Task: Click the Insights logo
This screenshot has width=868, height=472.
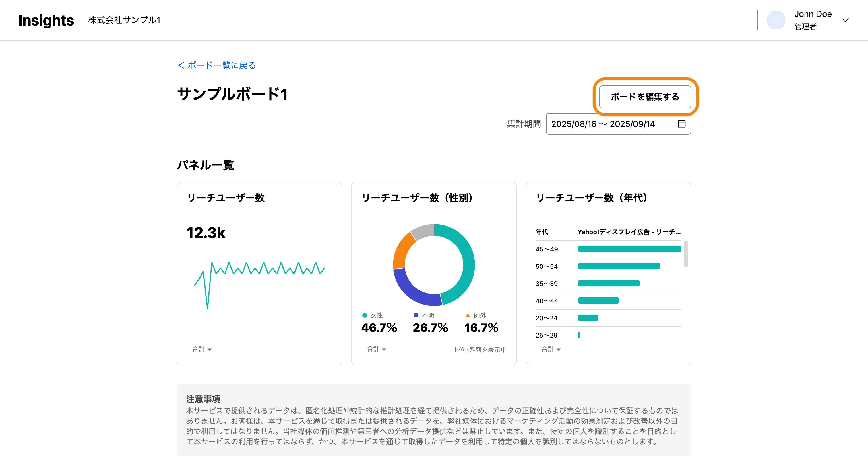Action: [46, 20]
